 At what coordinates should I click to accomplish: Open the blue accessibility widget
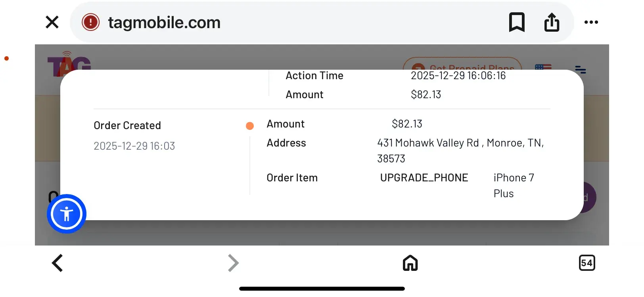(x=67, y=214)
